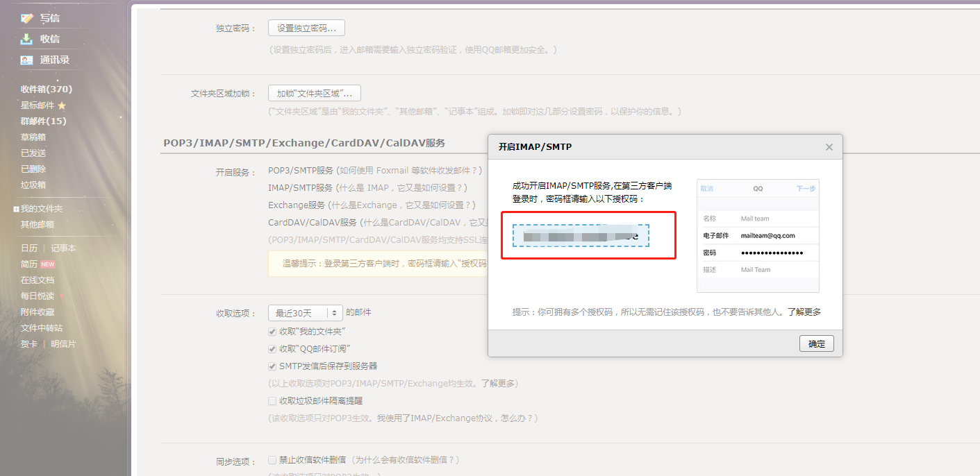The height and width of the screenshot is (476, 980).
Task: Open the 群邮件(15) folder
Action: pos(44,121)
